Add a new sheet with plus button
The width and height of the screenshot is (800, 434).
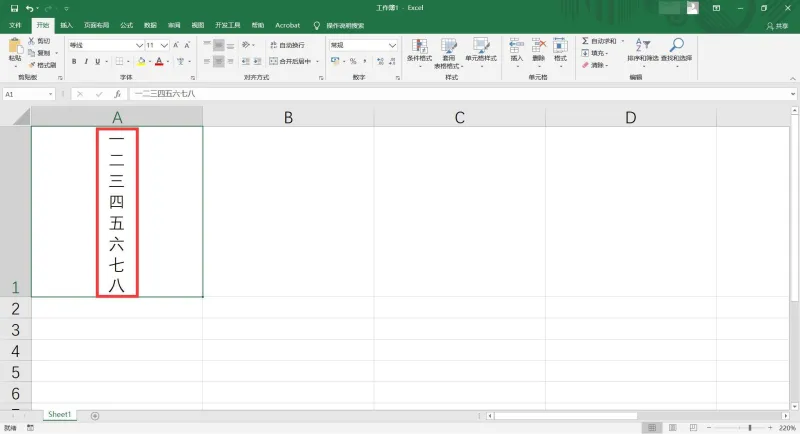[x=95, y=416]
